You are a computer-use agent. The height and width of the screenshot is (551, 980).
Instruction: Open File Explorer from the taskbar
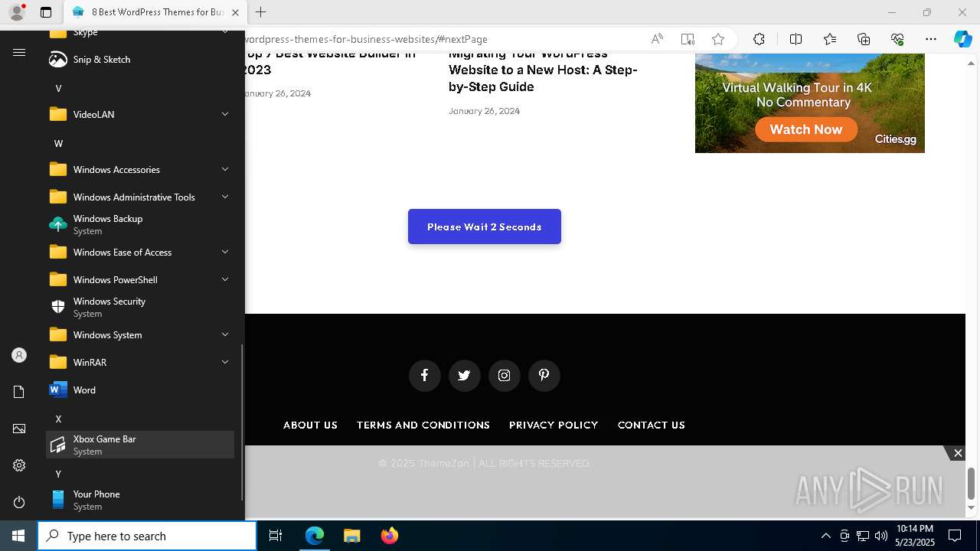click(x=351, y=536)
